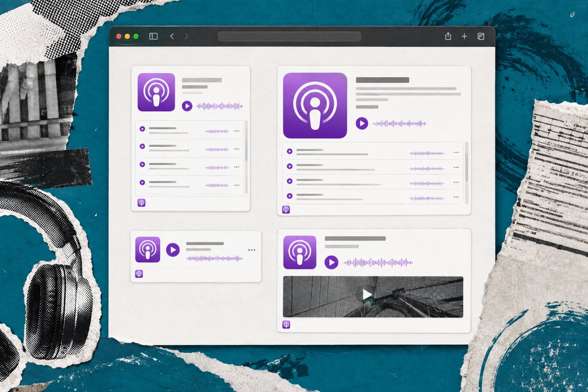Open second row's ellipsis menu in largest card
The height and width of the screenshot is (392, 588).
(456, 168)
